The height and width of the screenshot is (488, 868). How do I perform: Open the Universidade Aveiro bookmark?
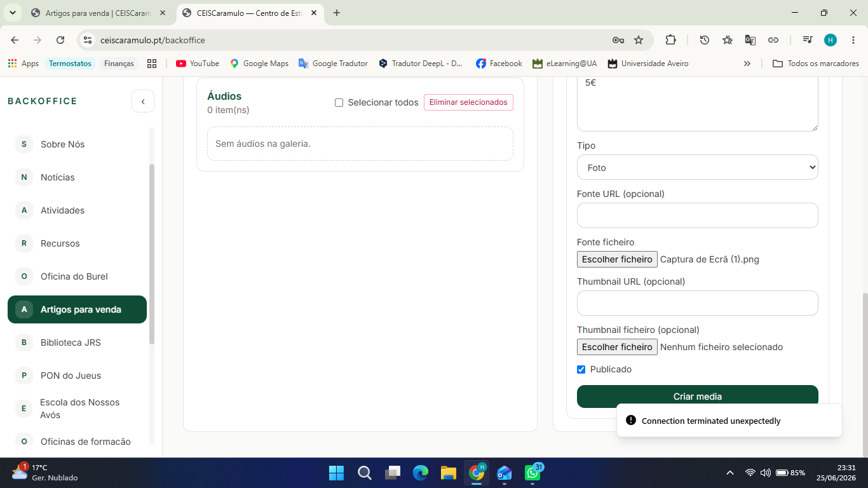(x=648, y=64)
